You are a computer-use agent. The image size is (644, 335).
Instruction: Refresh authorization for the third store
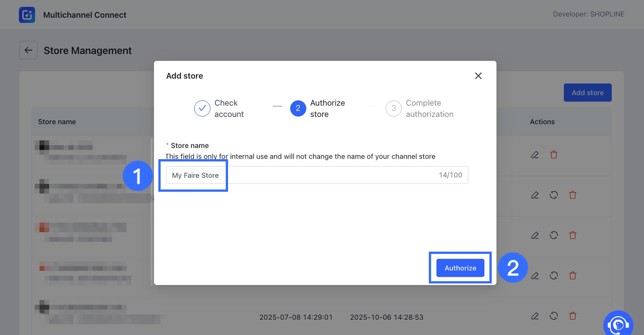[554, 235]
